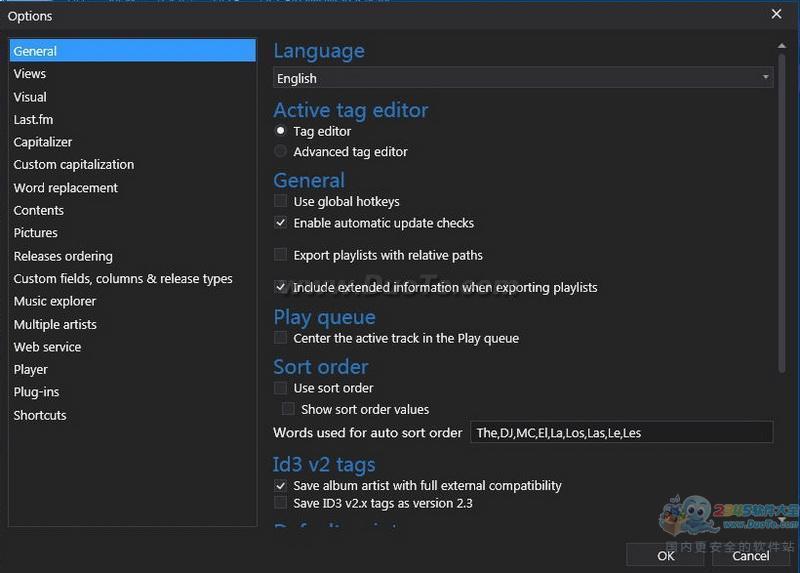The width and height of the screenshot is (800, 573).
Task: Open Releases ordering settings
Action: point(133,256)
